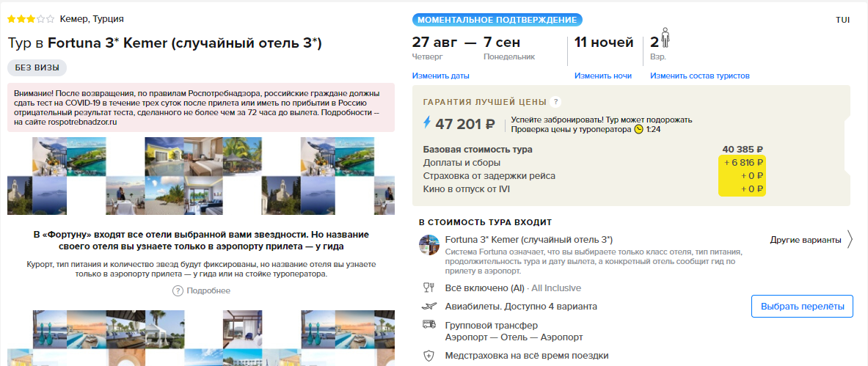Click the top hotel photo collage
Image resolution: width=868 pixels, height=366 pixels.
(201, 176)
